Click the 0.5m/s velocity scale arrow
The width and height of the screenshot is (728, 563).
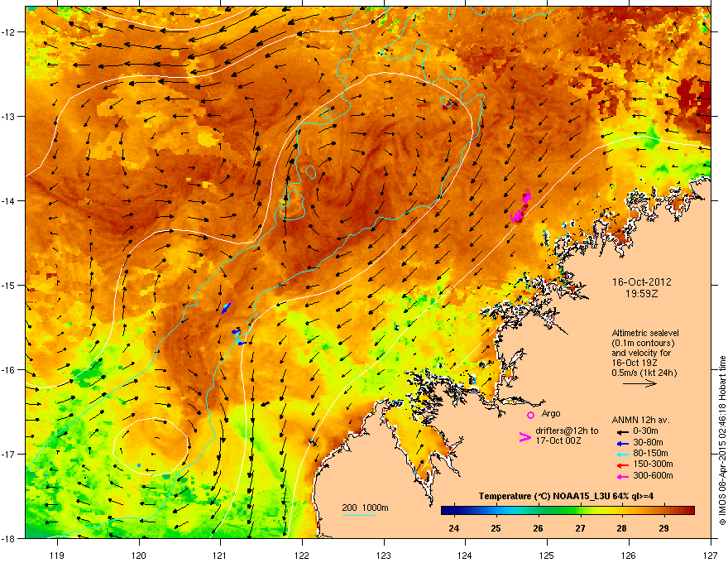point(639,383)
